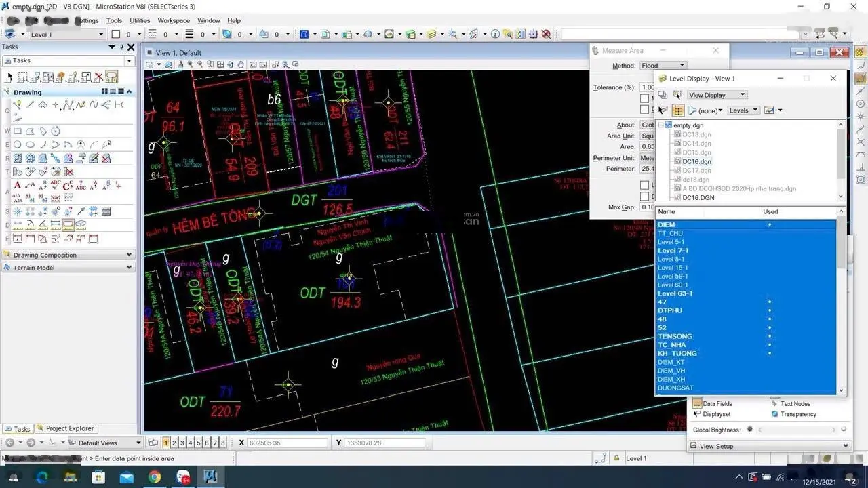The width and height of the screenshot is (868, 488).
Task: Expand the Drawing Composition section
Action: (x=69, y=255)
